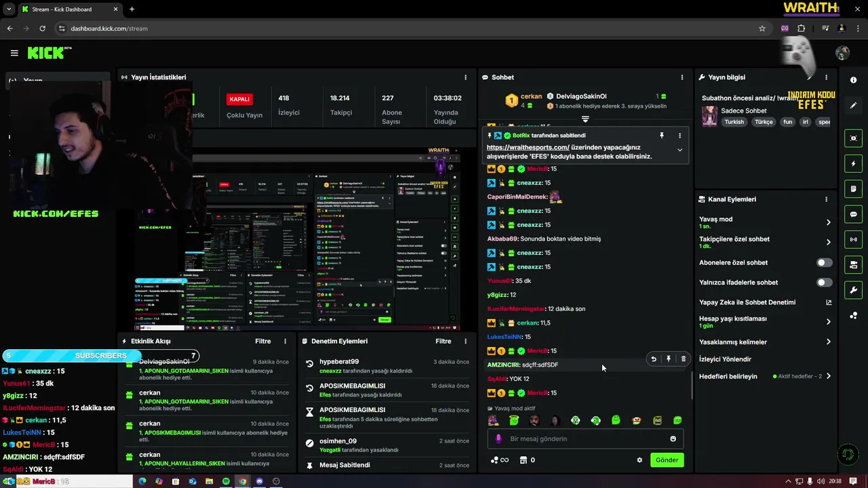868x488 pixels.
Task: Click the note document icon in right sidebar
Action: coord(853,188)
